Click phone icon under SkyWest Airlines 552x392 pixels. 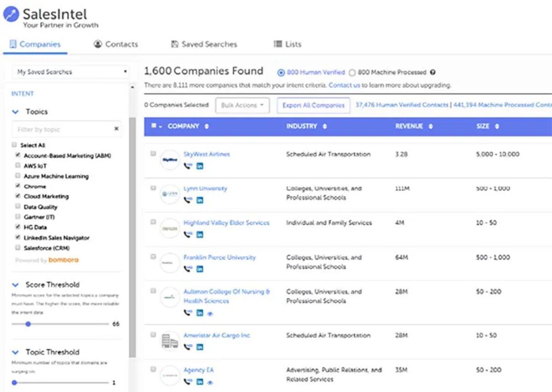188,166
